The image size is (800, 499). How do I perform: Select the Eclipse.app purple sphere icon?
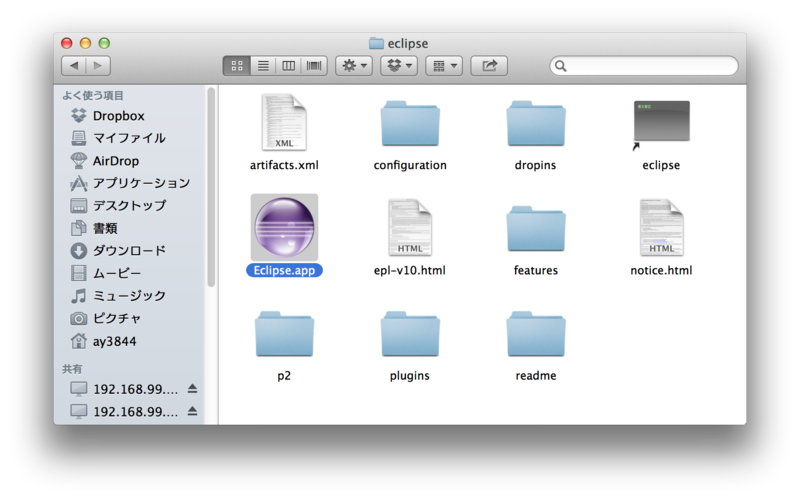[x=284, y=227]
